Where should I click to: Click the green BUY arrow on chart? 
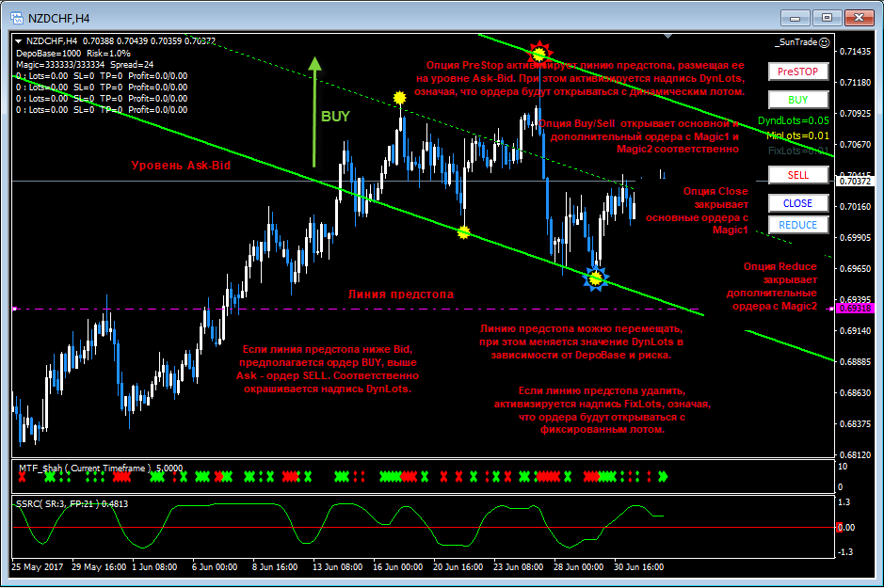coord(314,112)
